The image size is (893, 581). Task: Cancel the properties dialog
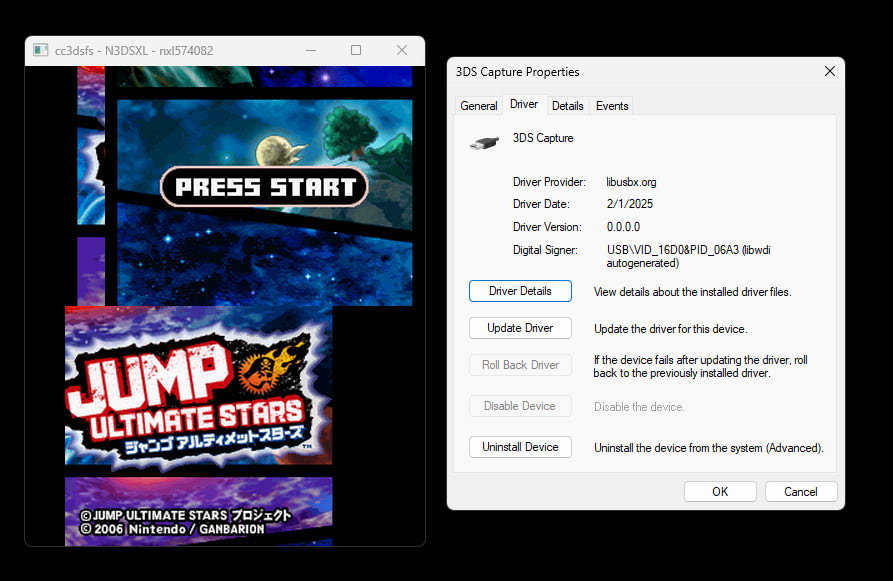click(x=801, y=492)
